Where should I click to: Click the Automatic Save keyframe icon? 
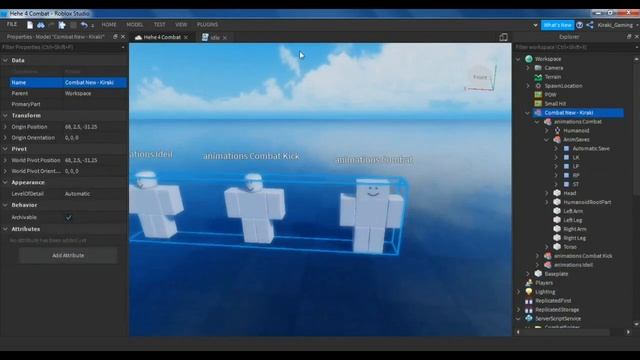click(567, 149)
